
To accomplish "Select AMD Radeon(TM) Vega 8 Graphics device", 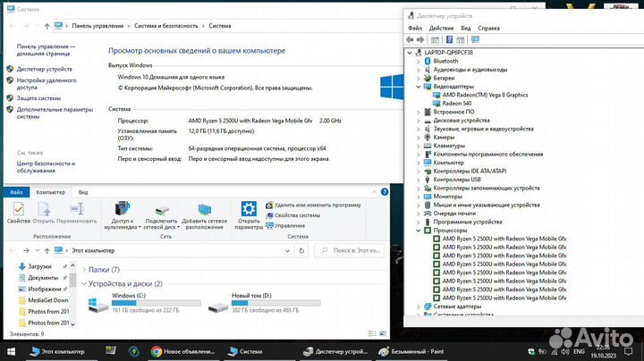I will click(x=485, y=95).
